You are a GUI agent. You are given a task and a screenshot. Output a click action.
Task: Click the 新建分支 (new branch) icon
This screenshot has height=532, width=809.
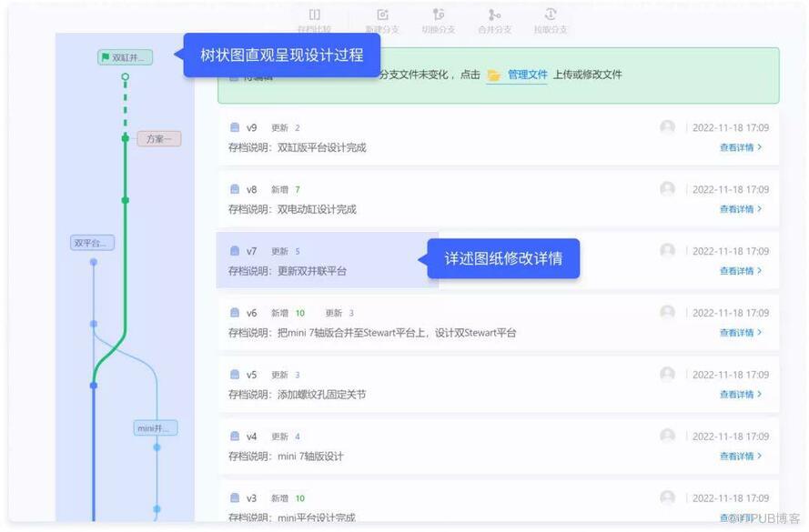(x=382, y=15)
